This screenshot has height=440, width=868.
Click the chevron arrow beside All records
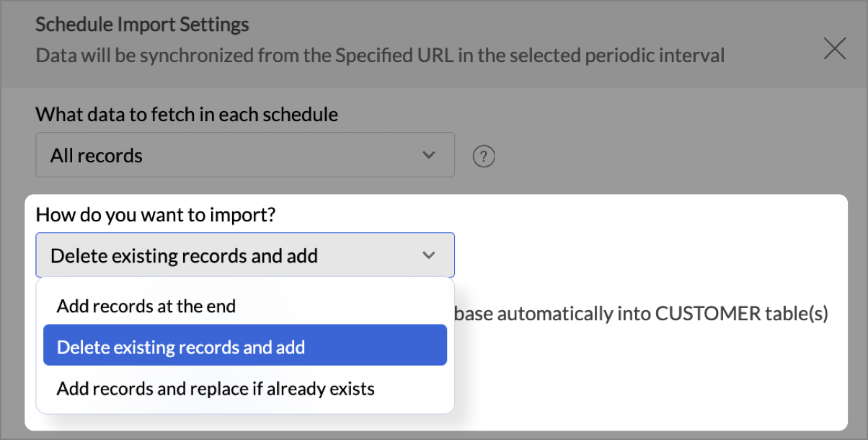tap(429, 155)
